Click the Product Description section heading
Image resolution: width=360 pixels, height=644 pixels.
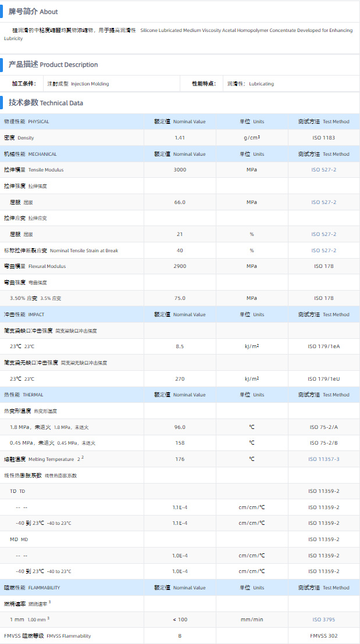coord(53,65)
